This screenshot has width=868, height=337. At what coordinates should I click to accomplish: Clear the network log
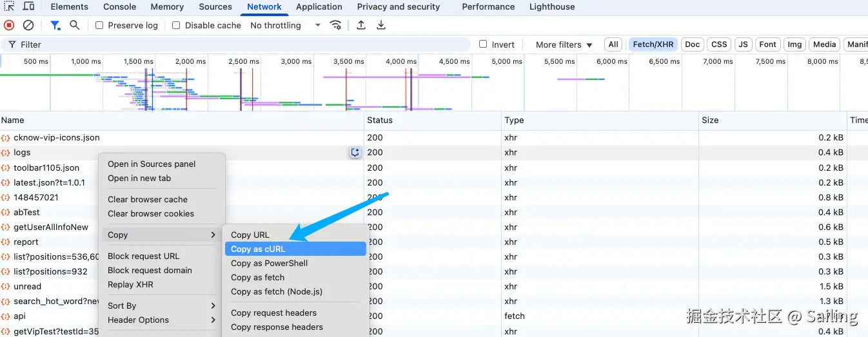pyautogui.click(x=28, y=25)
